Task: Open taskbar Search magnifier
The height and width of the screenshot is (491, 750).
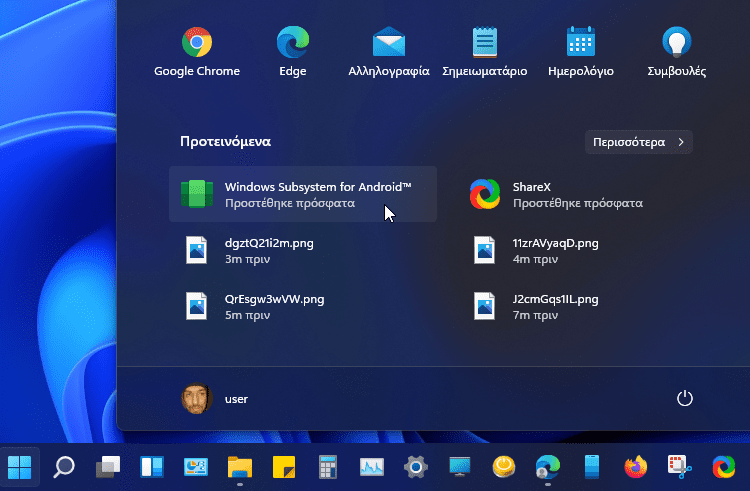Action: (x=64, y=466)
